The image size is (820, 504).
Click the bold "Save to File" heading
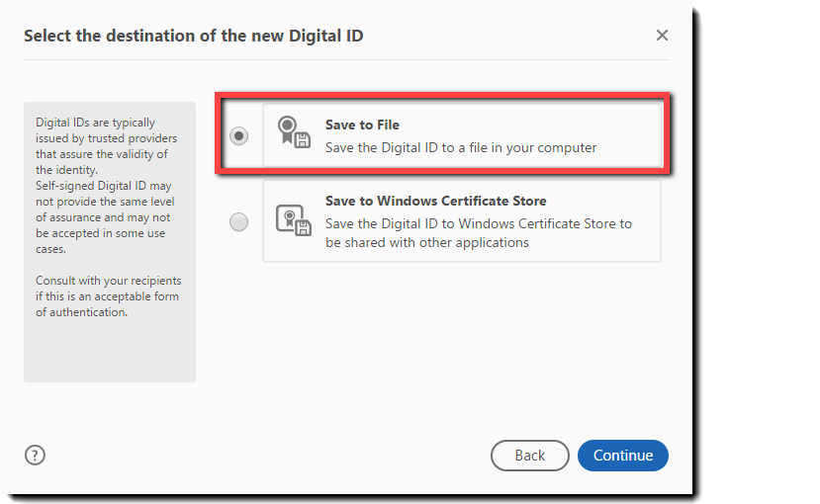click(362, 126)
